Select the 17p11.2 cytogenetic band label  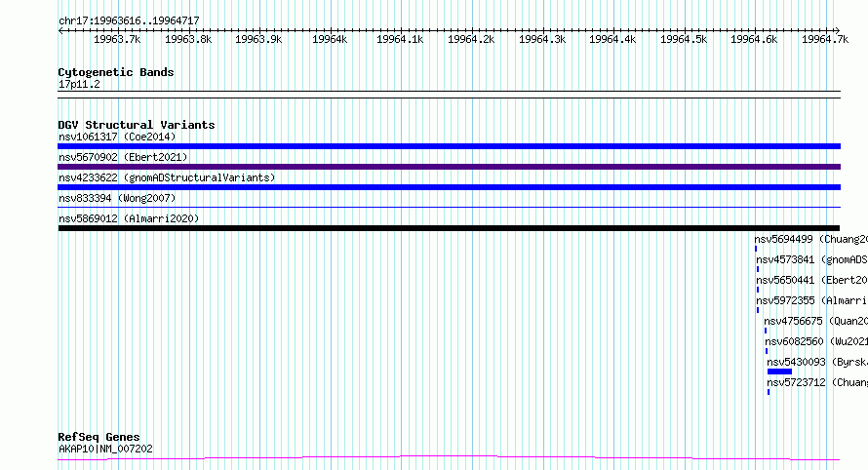(x=79, y=84)
